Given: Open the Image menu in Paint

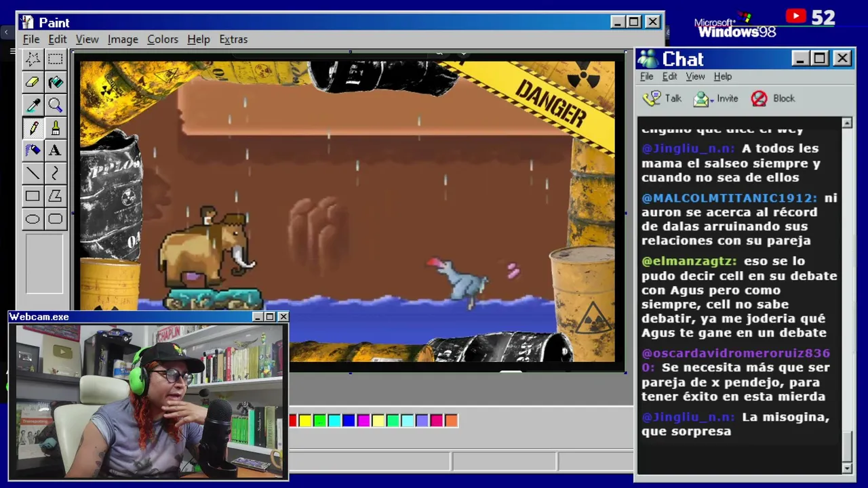Looking at the screenshot, I should (x=123, y=39).
